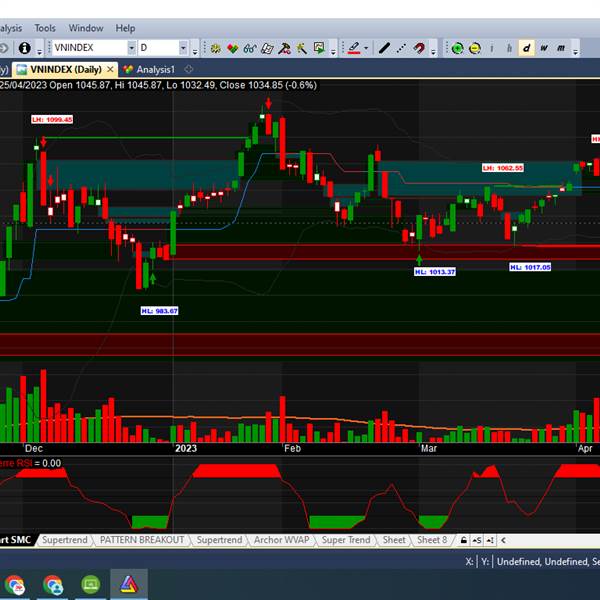Click the 'HL: 1013.37' chart label
Viewport: 600px width, 600px height.
point(435,272)
